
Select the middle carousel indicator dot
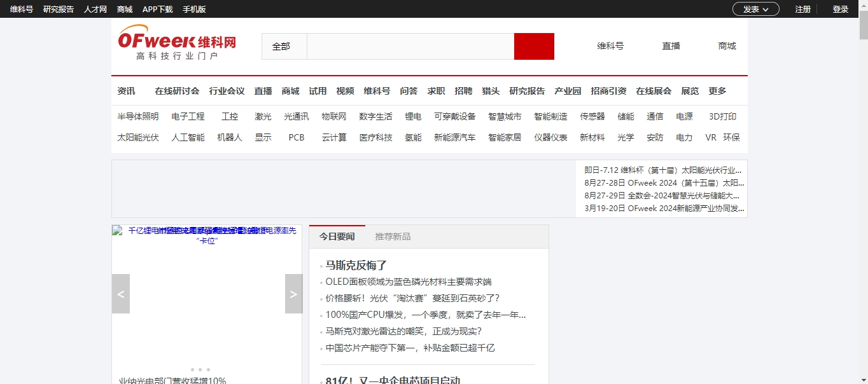tap(200, 369)
